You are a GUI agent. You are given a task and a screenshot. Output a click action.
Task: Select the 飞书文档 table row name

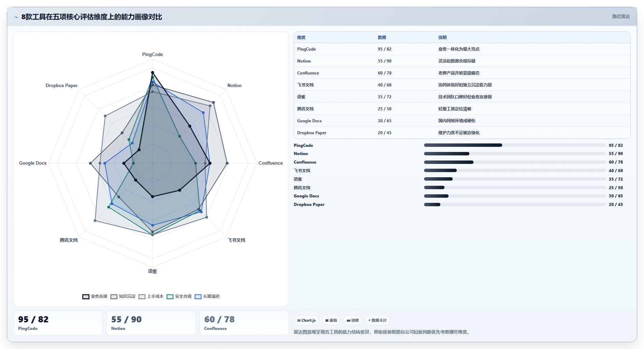pos(305,85)
